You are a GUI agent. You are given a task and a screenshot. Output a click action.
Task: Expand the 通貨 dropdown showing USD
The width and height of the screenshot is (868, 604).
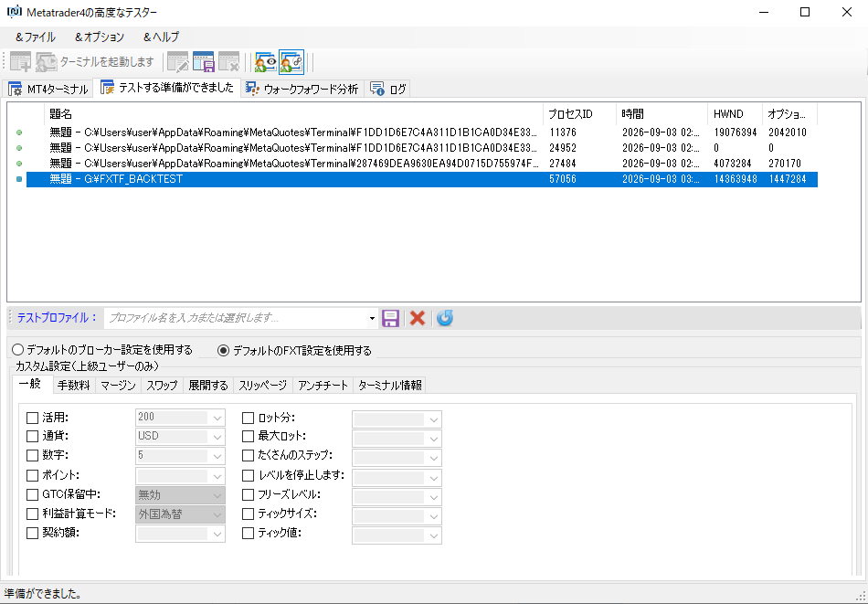[217, 437]
